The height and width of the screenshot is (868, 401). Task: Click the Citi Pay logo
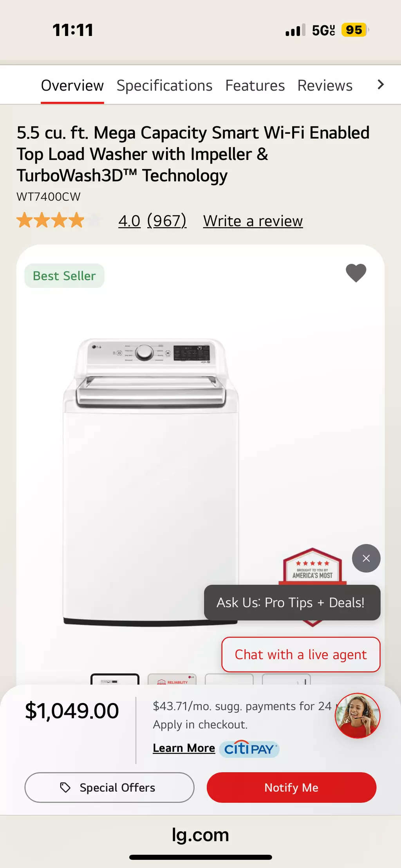(x=249, y=749)
